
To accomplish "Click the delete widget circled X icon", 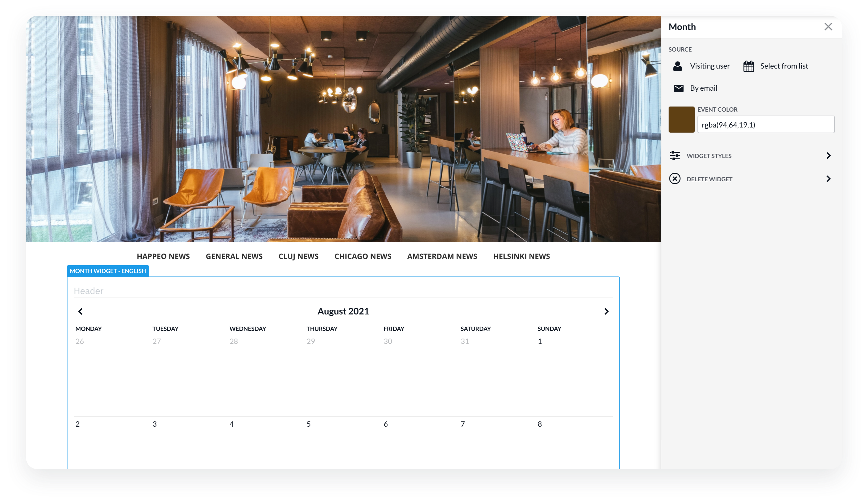I will pos(675,179).
